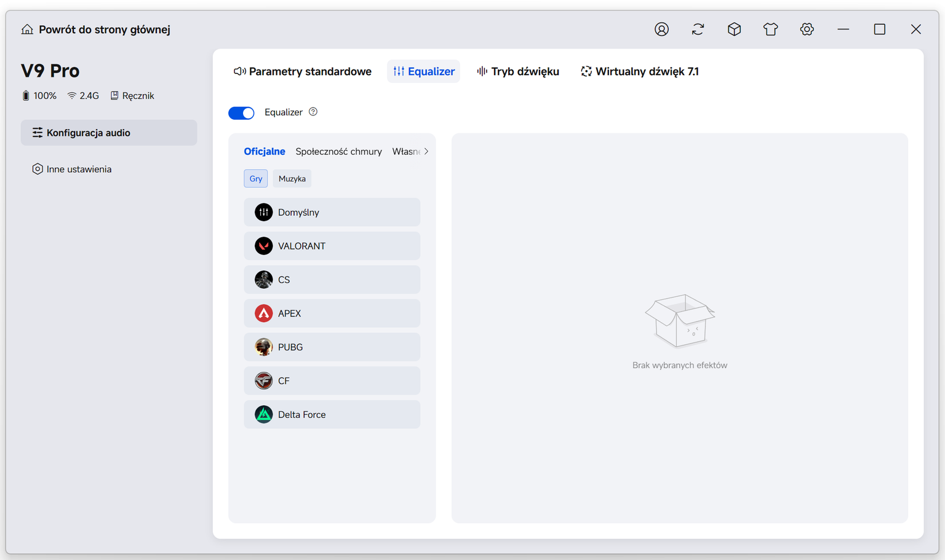The image size is (945, 560).
Task: Open the Własne presets tab
Action: pyautogui.click(x=407, y=151)
